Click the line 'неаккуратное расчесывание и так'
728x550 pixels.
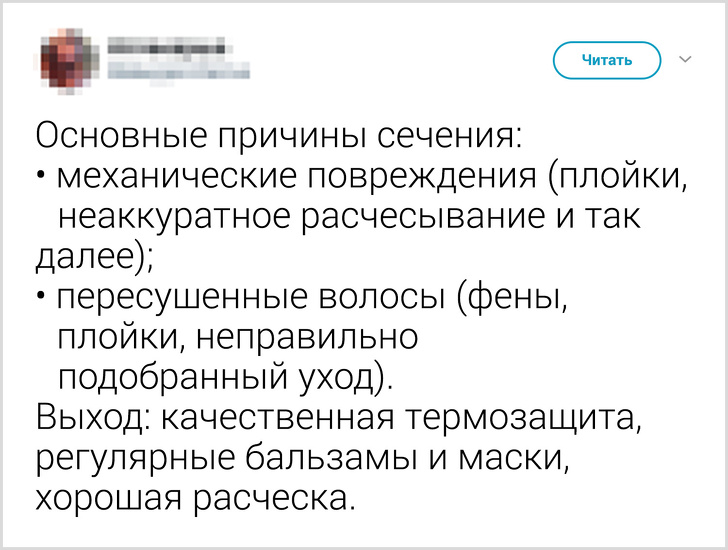coord(349,216)
